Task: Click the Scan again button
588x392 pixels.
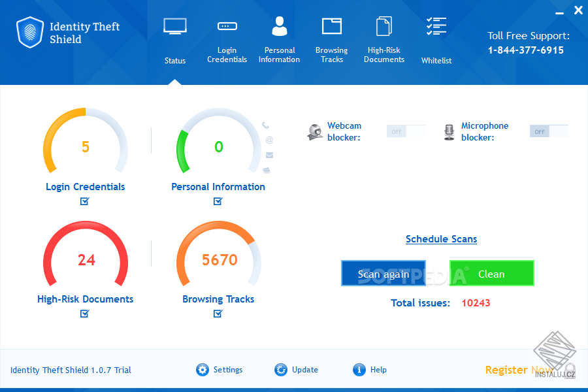Action: pyautogui.click(x=384, y=274)
